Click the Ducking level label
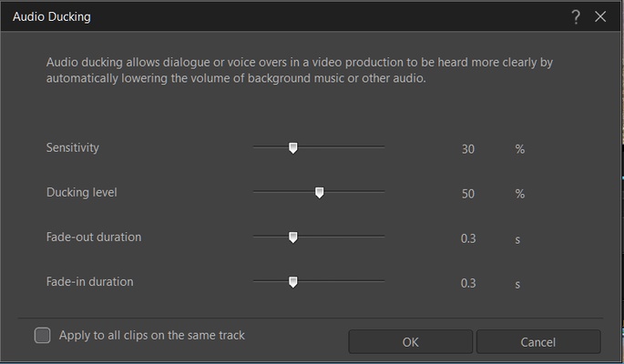The height and width of the screenshot is (364, 624). pos(82,193)
